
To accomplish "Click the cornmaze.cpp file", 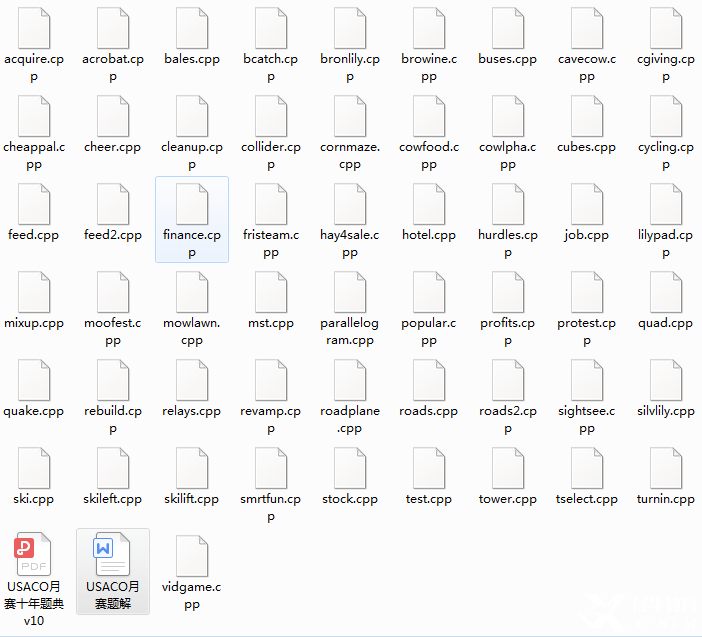I will (349, 116).
